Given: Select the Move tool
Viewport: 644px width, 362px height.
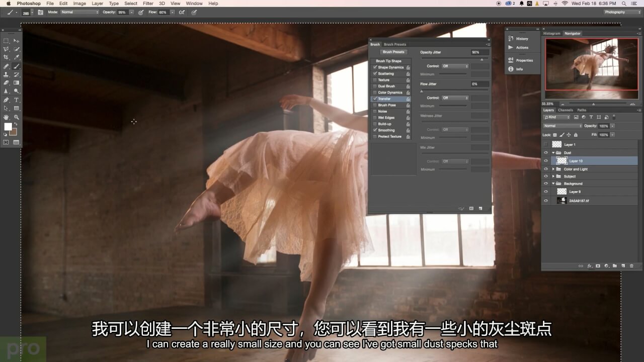Looking at the screenshot, I should tap(16, 41).
